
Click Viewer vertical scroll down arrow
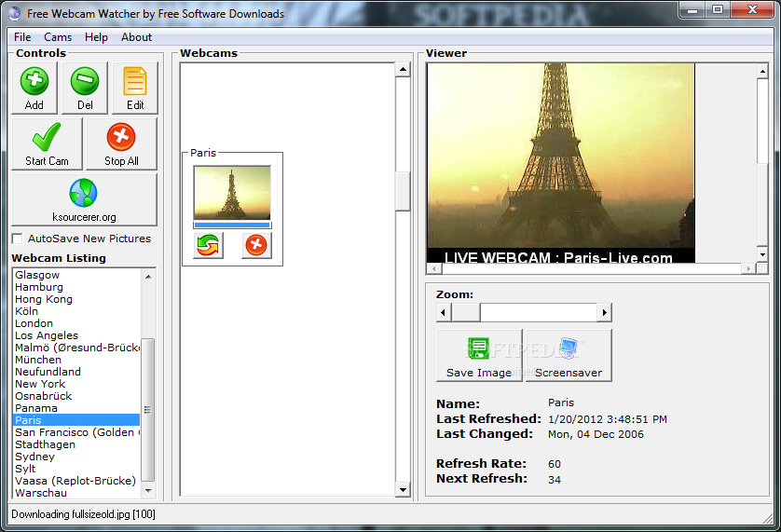[x=762, y=254]
